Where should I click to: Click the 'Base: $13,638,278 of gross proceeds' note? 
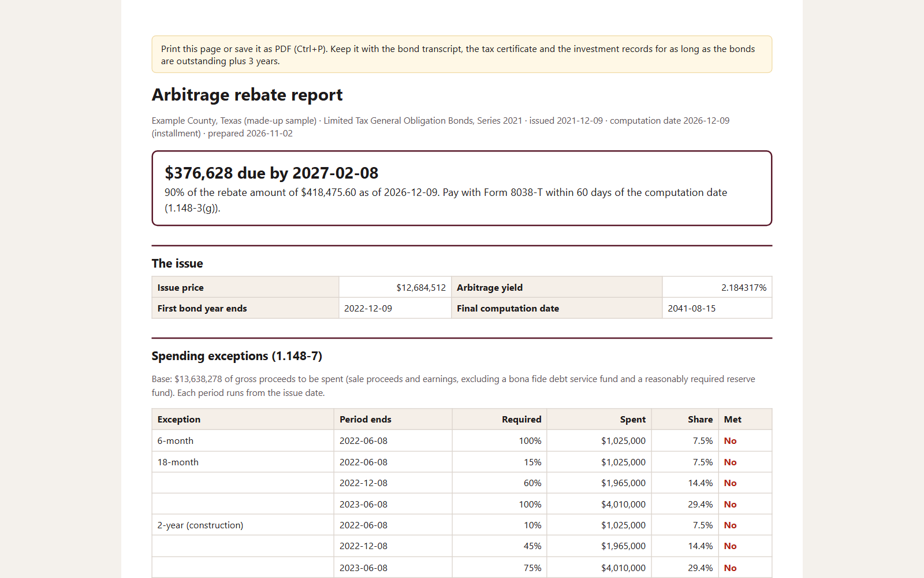[x=453, y=386]
